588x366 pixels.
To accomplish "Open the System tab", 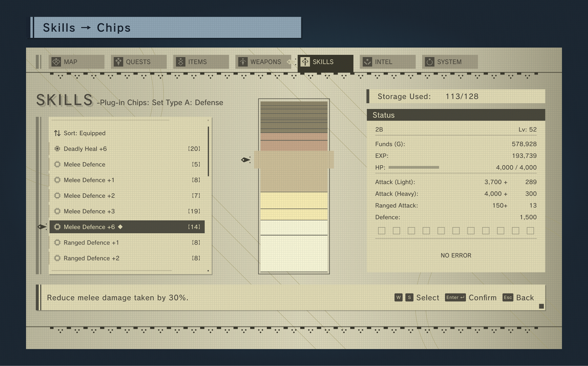I will (x=449, y=62).
